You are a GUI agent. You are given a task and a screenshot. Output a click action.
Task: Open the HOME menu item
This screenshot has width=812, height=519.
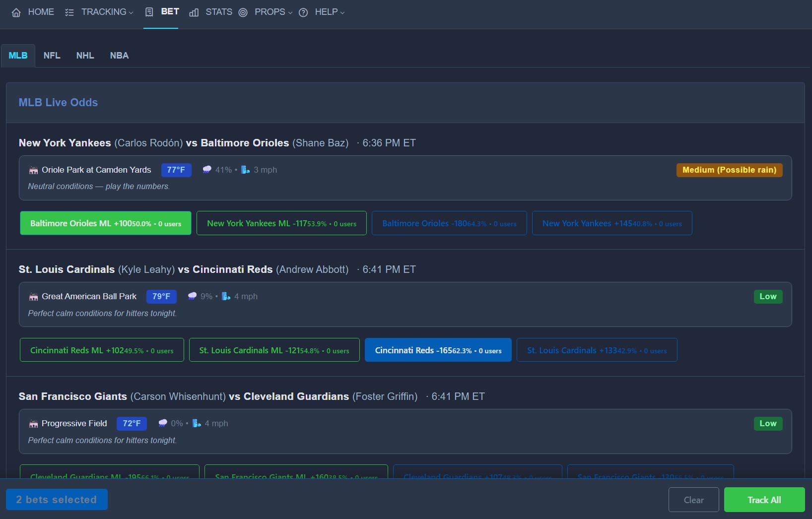33,12
